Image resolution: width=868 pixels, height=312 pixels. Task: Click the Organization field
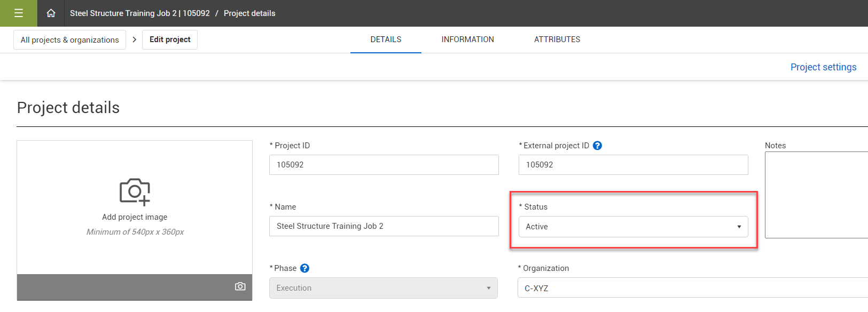[x=692, y=288]
